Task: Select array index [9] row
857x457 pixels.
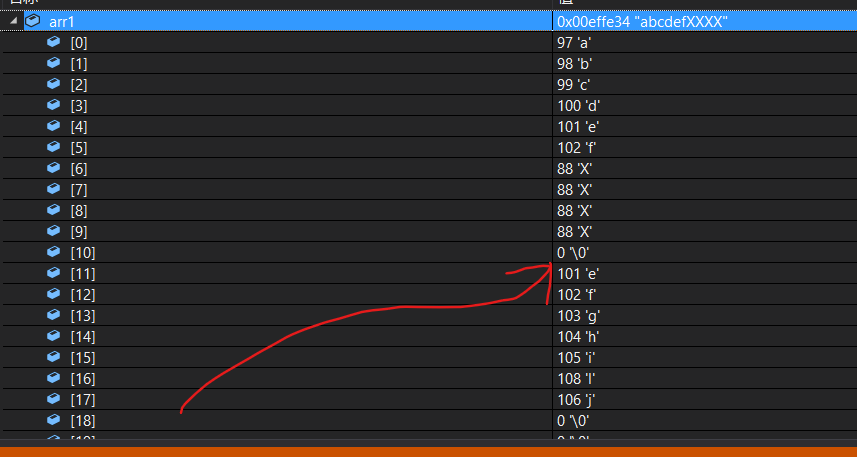Action: click(428, 231)
